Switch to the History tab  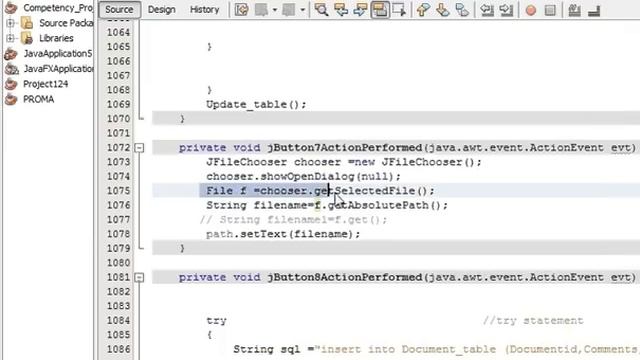pyautogui.click(x=204, y=9)
